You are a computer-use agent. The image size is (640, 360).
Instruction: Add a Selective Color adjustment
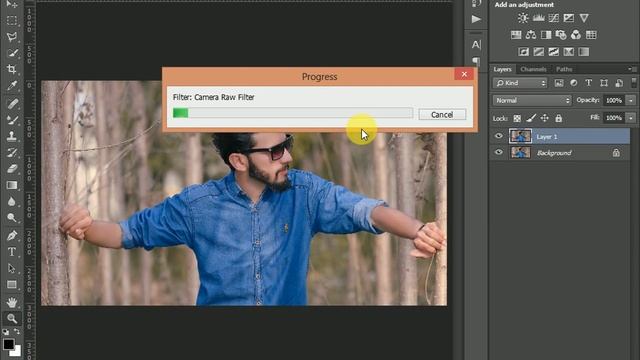coord(569,52)
